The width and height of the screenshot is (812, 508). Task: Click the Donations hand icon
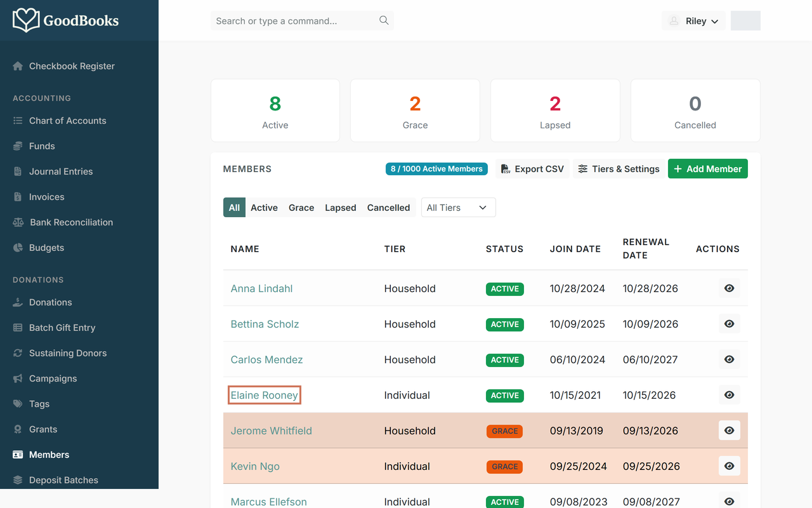point(18,302)
